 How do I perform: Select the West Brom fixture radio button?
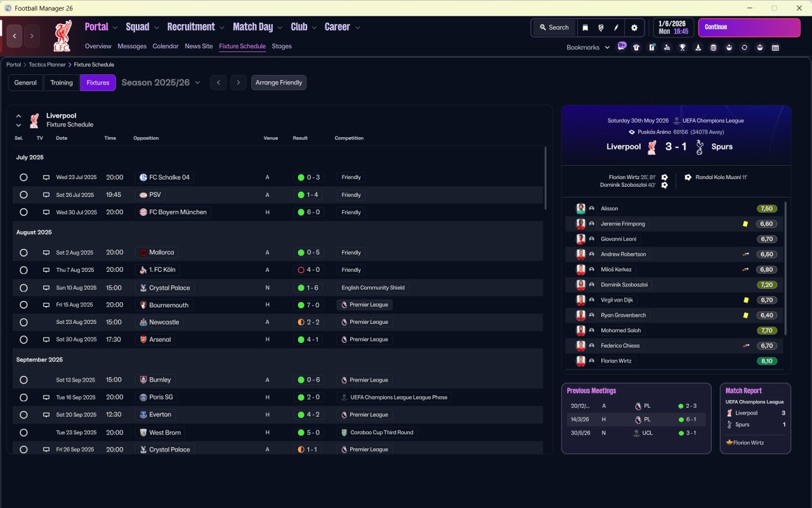pyautogui.click(x=23, y=432)
